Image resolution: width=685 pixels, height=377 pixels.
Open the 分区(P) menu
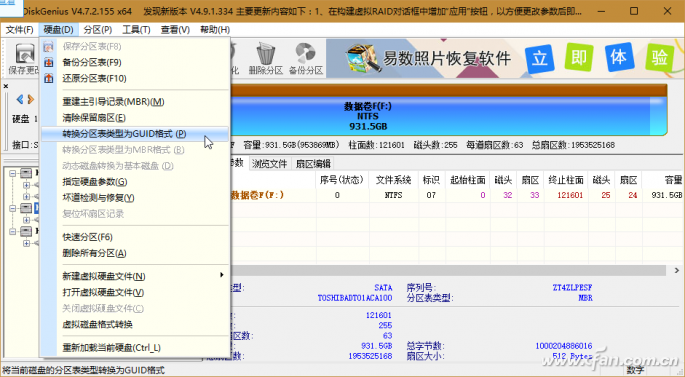[x=97, y=30]
